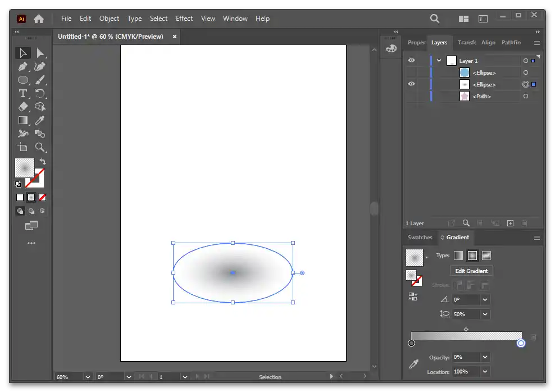Pick the Eraser tool
This screenshot has height=392, width=555.
(23, 107)
